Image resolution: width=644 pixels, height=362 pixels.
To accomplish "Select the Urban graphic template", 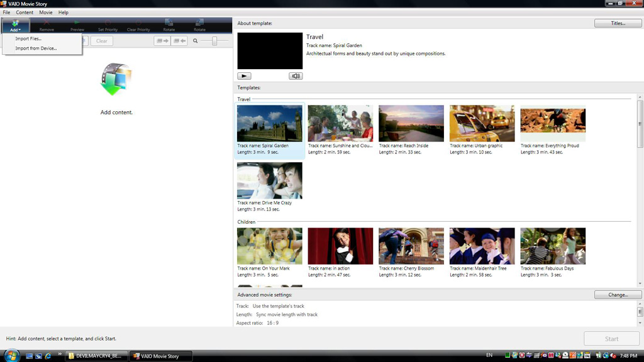I will pyautogui.click(x=482, y=129).
